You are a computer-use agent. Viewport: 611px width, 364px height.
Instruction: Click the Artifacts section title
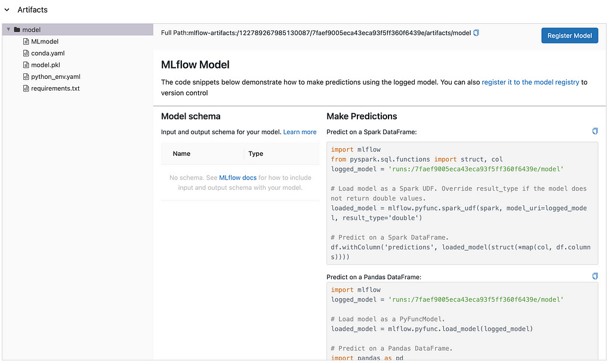pos(32,10)
